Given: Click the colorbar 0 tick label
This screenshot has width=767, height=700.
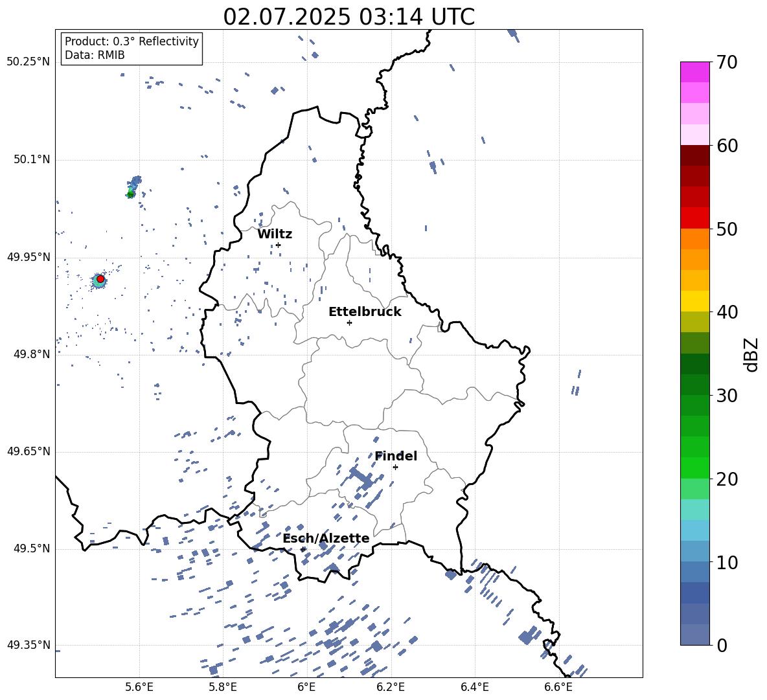Looking at the screenshot, I should pyautogui.click(x=722, y=645).
